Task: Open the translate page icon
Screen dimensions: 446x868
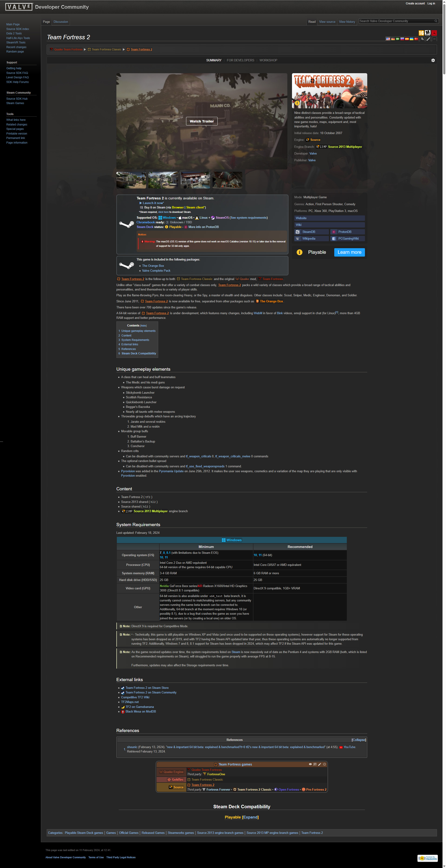Action: [x=422, y=39]
